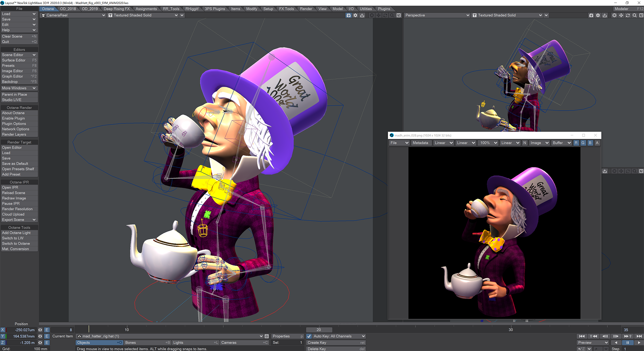Screen dimensions: 644x351
Task: Switch to Render tab
Action: (306, 9)
